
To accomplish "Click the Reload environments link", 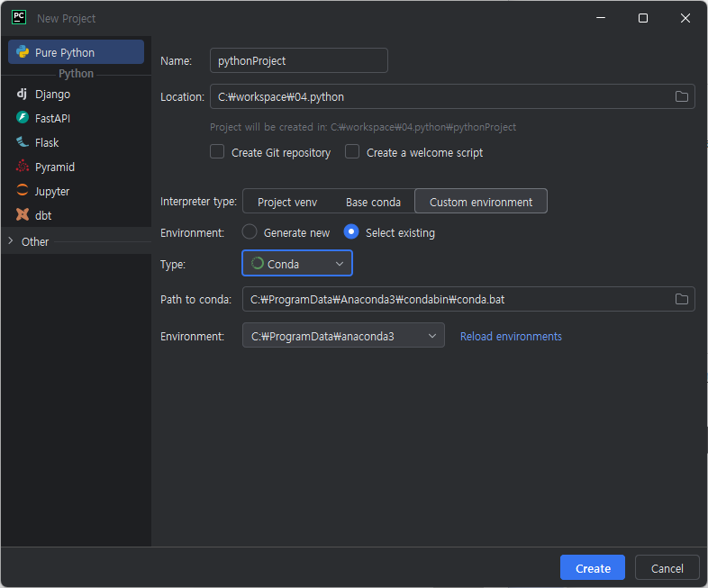I will (x=511, y=336).
